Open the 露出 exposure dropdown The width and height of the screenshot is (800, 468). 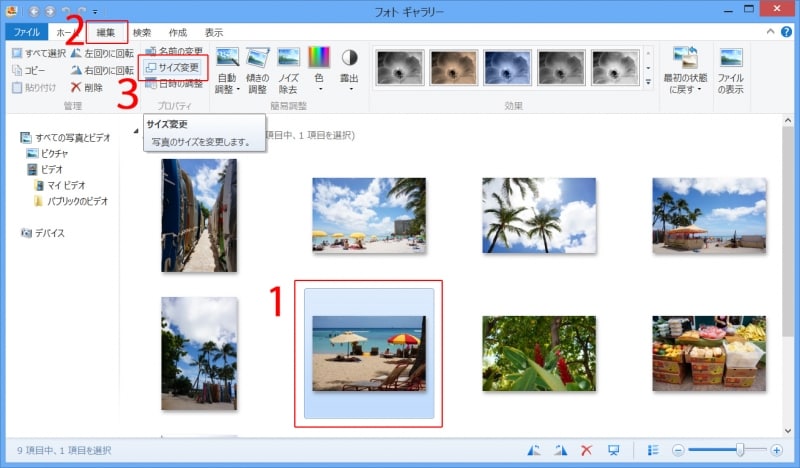(349, 88)
